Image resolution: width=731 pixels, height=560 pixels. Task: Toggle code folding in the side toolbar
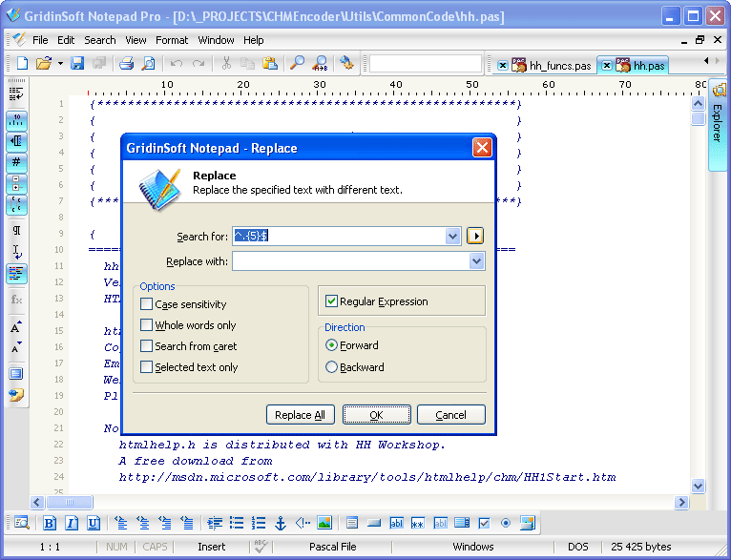16,183
